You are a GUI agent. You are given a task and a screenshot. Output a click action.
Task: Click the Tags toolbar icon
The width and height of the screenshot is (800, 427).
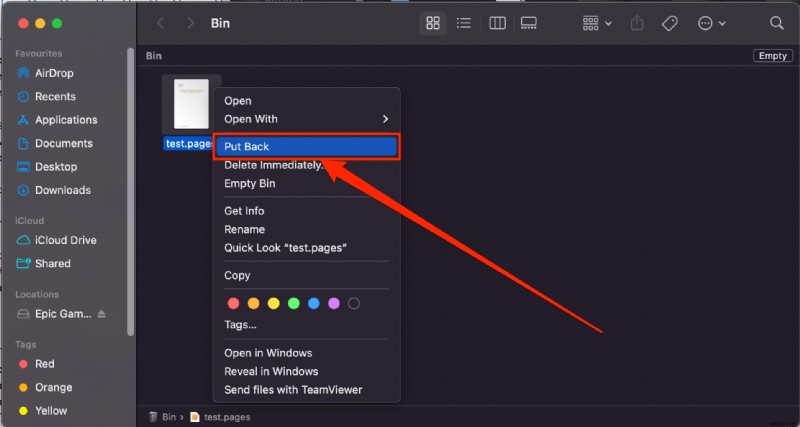coord(669,23)
